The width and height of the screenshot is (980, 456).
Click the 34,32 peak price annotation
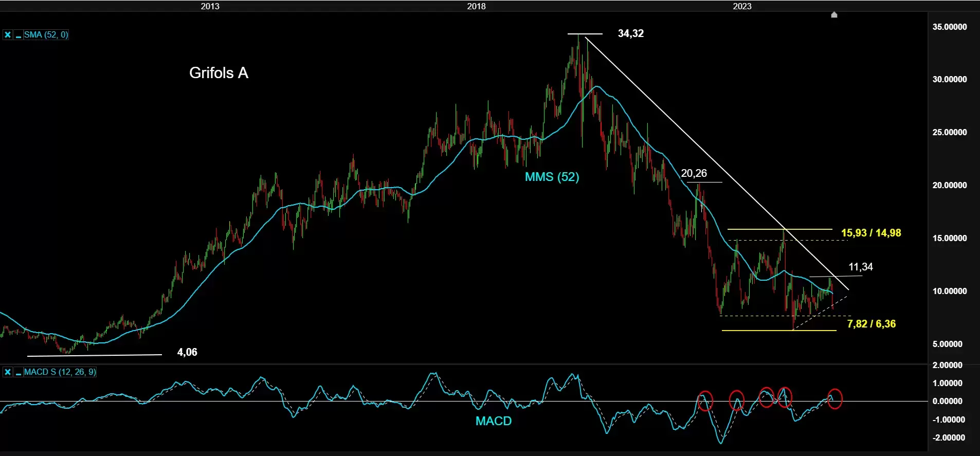[x=630, y=33]
